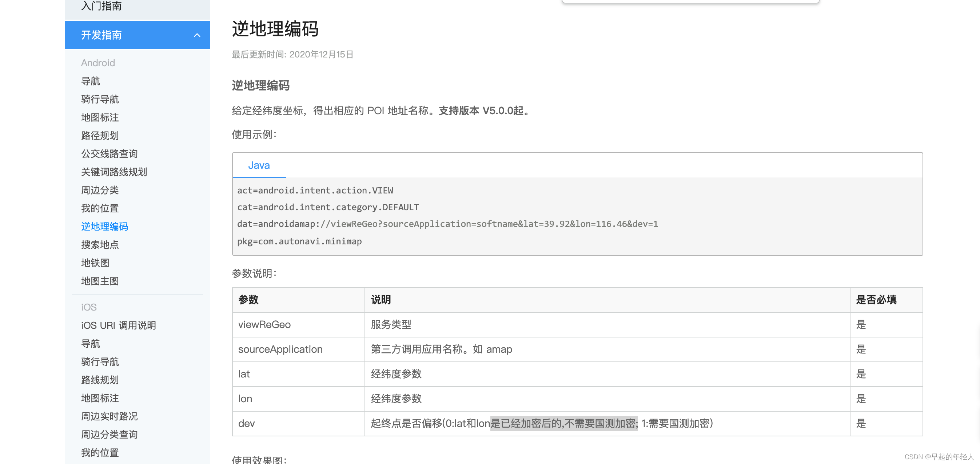Go to 地图主图 page

pos(100,281)
